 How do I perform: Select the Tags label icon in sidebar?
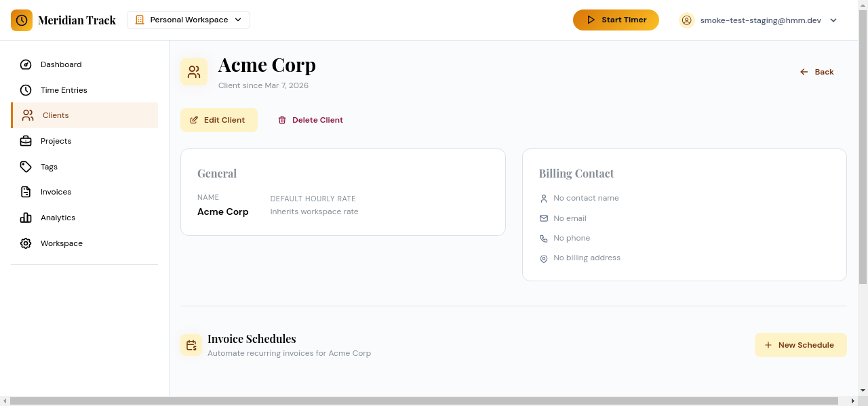pyautogui.click(x=26, y=166)
